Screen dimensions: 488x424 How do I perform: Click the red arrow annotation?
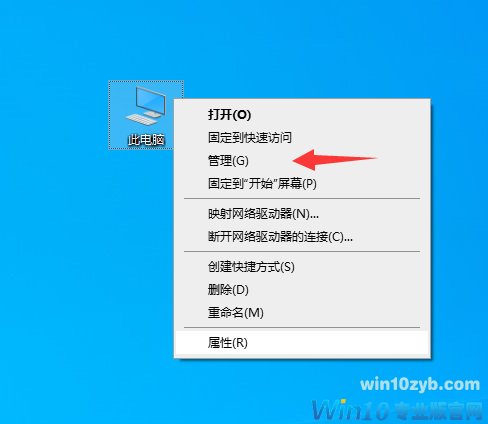(335, 160)
